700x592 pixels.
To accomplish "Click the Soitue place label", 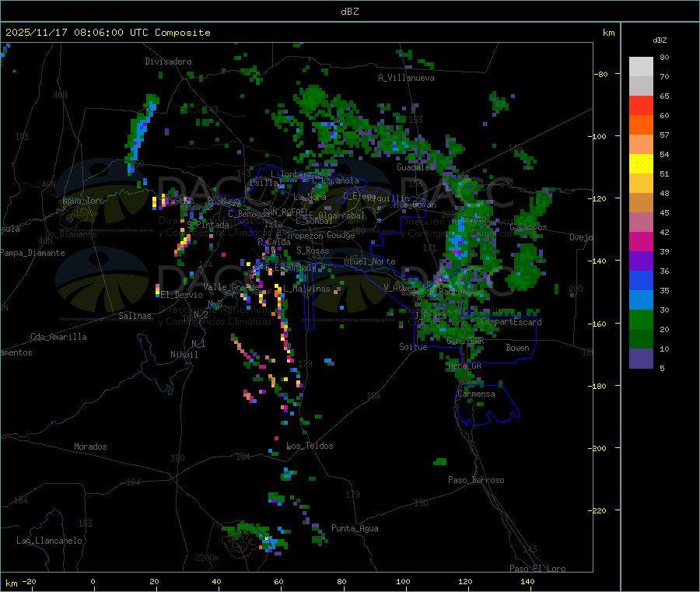I will click(413, 347).
